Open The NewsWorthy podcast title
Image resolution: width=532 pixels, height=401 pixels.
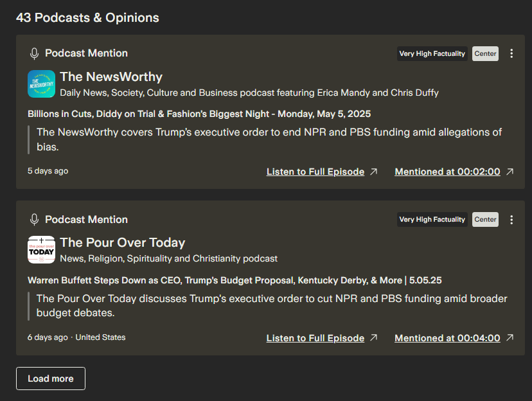(111, 76)
